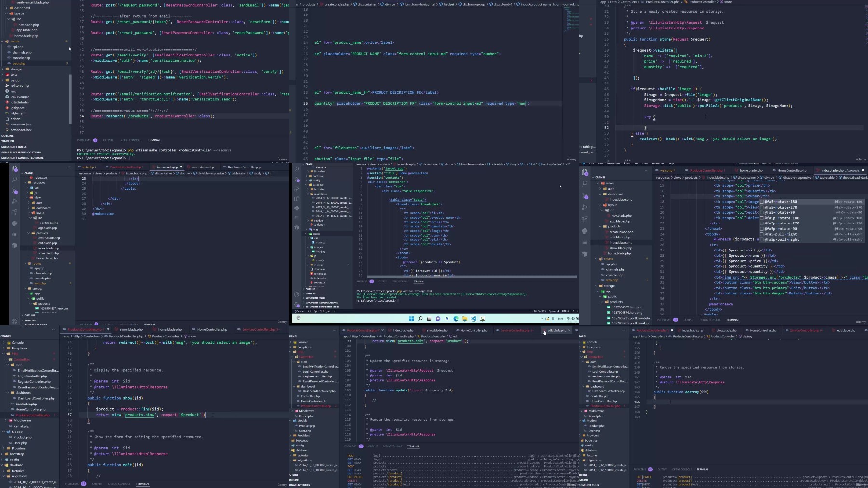This screenshot has width=868, height=488.
Task: Open Explorer in the @endsection editor window
Action: 14,169
